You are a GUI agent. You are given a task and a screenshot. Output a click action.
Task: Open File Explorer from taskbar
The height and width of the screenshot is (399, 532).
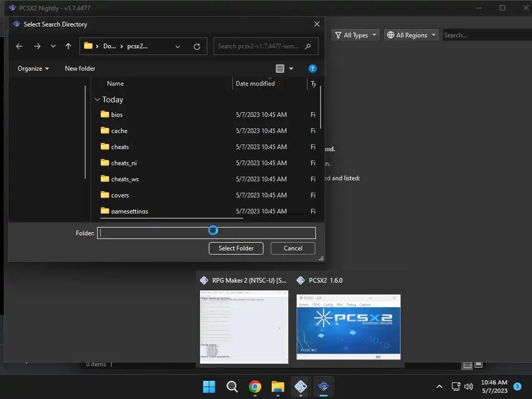278,387
